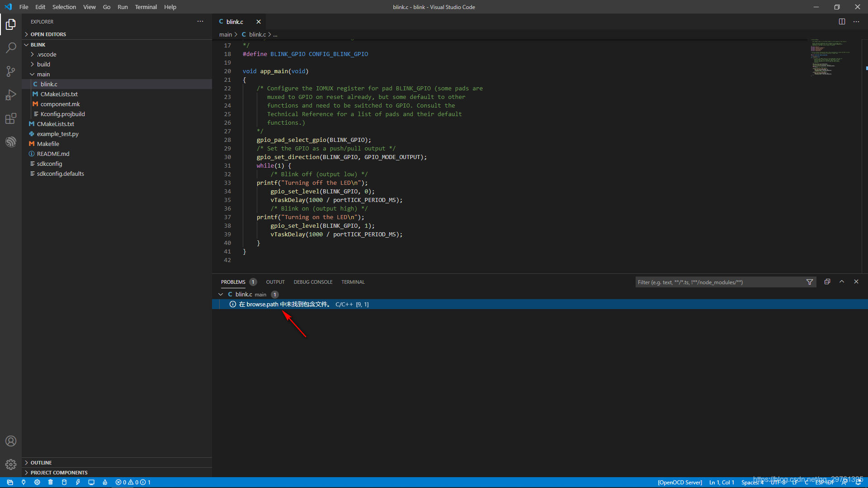Click the ESP-IDF full clean trash icon
Screen dimensions: 868x488
pyautogui.click(x=51, y=482)
